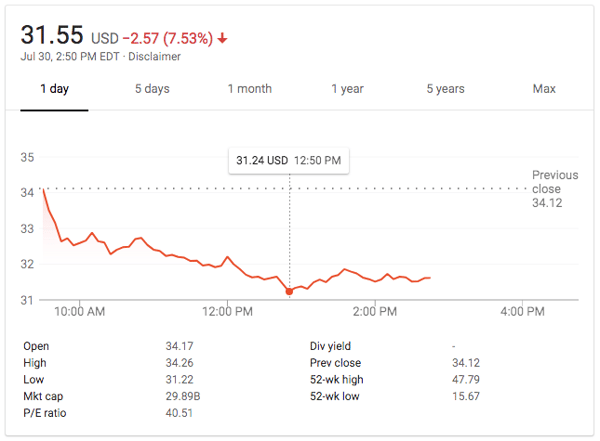The width and height of the screenshot is (600, 441).
Task: Click the 12:00 PM time axis label
Action: 227,312
